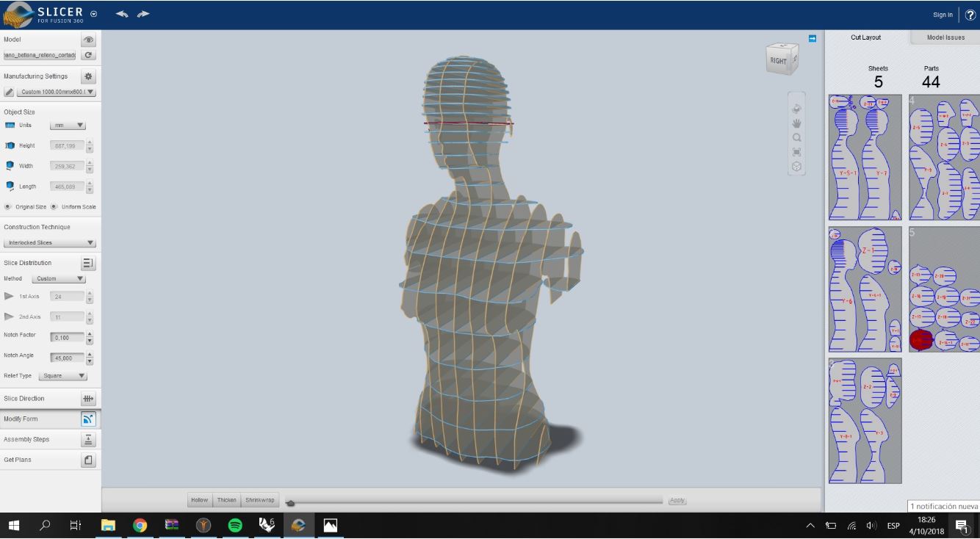Image resolution: width=980 pixels, height=539 pixels.
Task: Click the Shrinkwrap button
Action: pos(259,500)
